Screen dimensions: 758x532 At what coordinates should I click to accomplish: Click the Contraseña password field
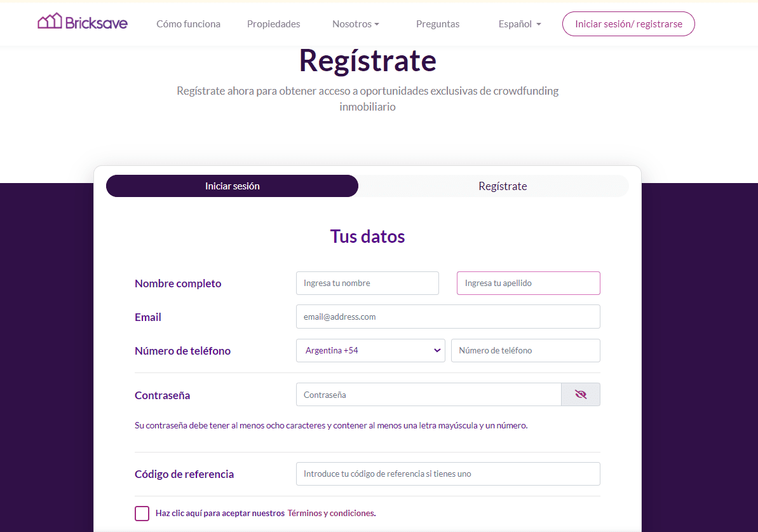coord(428,395)
